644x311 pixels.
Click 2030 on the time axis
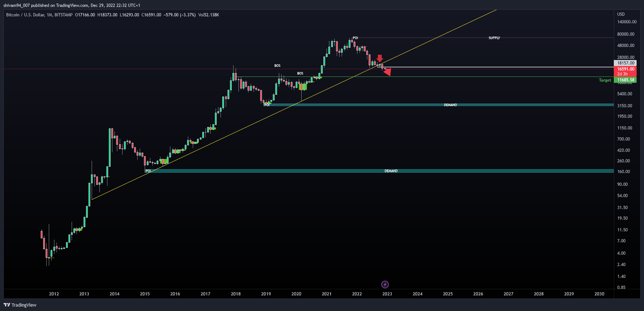[599, 294]
